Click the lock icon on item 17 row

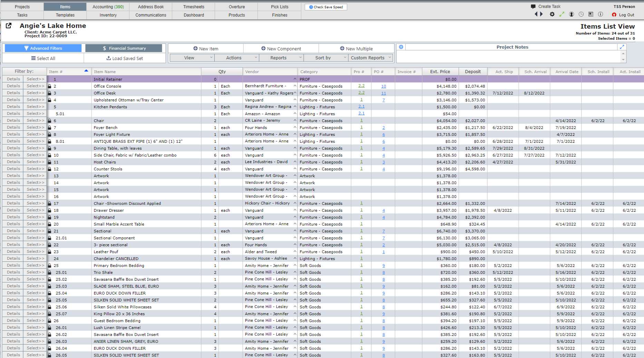point(49,203)
